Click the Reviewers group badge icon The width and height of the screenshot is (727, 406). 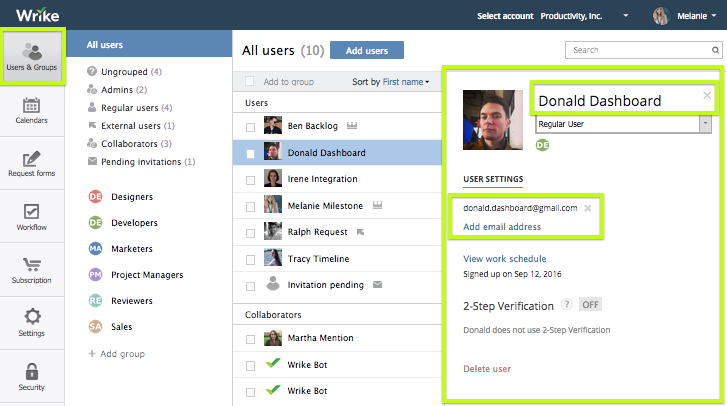[96, 300]
